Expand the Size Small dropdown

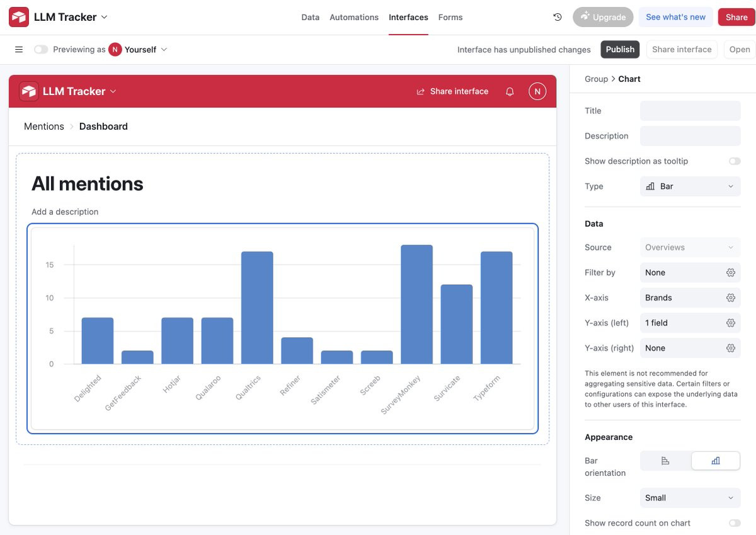(x=690, y=498)
